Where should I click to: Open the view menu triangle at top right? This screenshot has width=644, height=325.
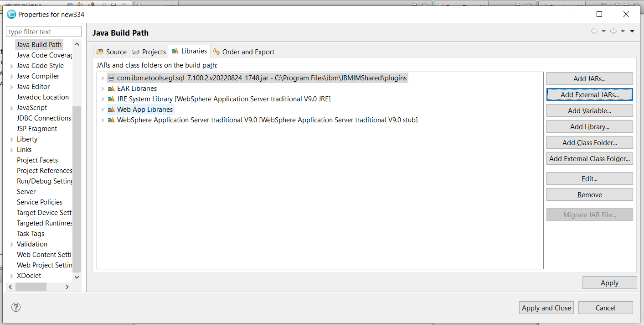[632, 31]
